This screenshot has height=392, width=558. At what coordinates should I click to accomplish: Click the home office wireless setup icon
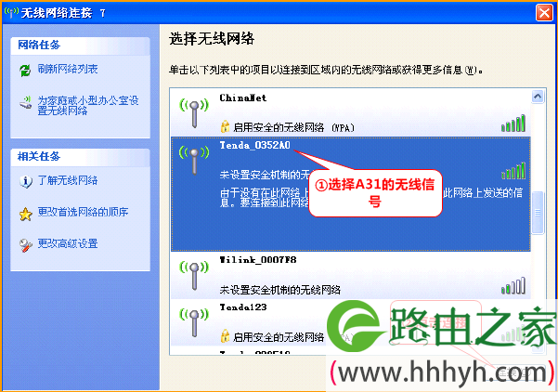pos(26,103)
